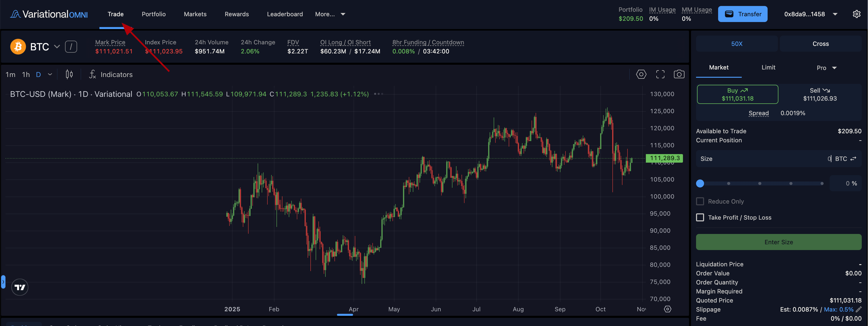This screenshot has height=326, width=868.
Task: Switch to the Limit order tab
Action: point(769,67)
